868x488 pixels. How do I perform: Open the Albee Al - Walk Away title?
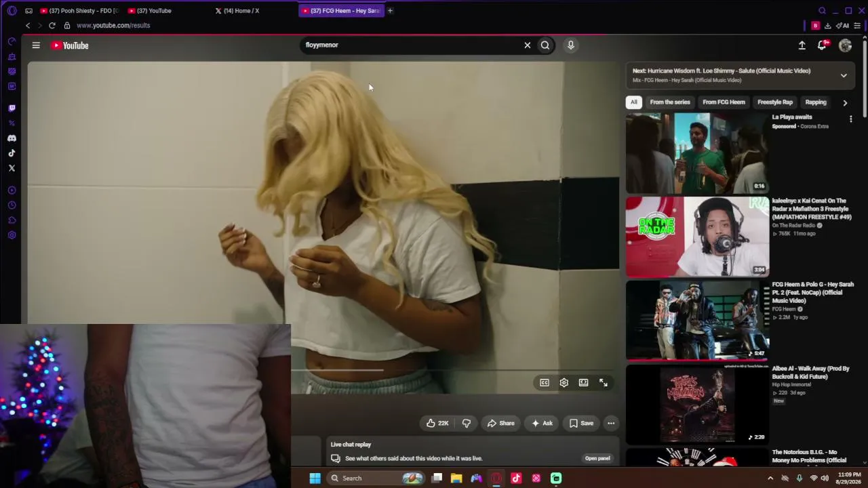pyautogui.click(x=811, y=372)
